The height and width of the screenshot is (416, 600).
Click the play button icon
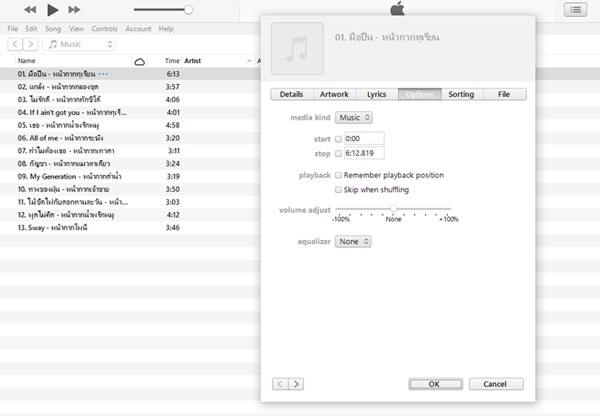(52, 10)
